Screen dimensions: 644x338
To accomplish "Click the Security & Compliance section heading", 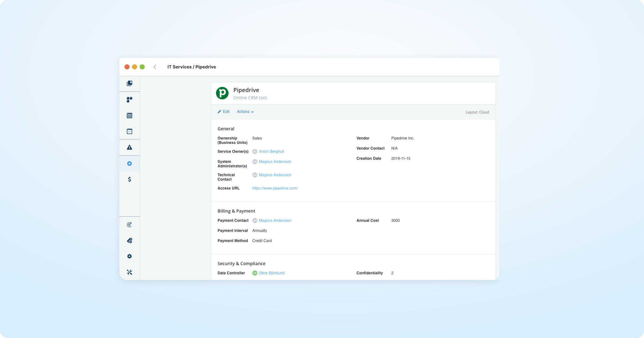I will 241,264.
